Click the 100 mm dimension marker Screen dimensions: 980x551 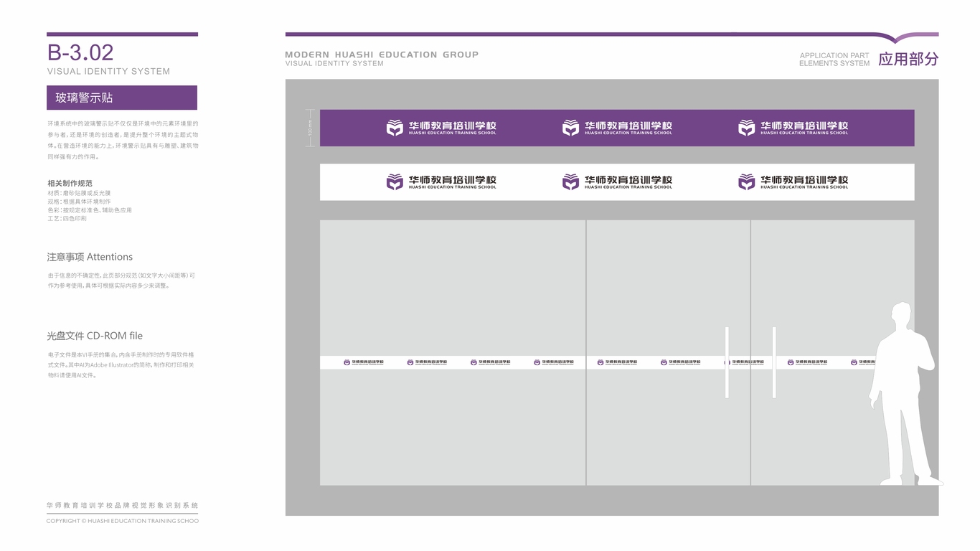tap(310, 128)
